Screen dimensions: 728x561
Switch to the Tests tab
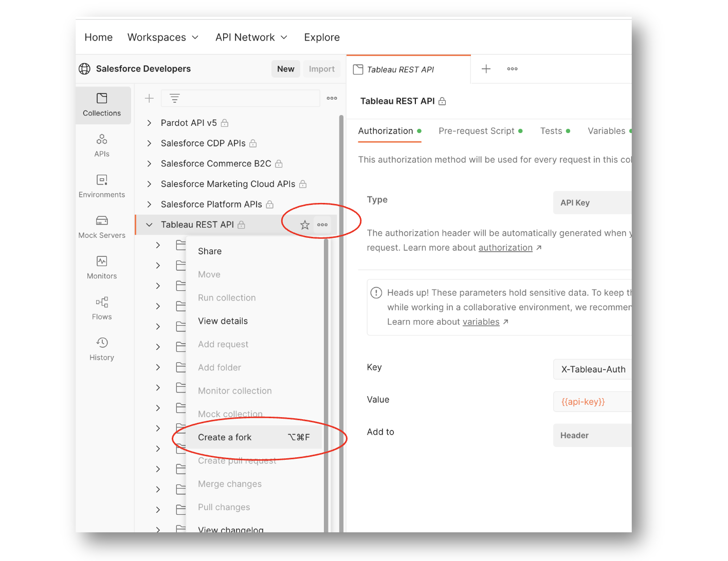[555, 131]
